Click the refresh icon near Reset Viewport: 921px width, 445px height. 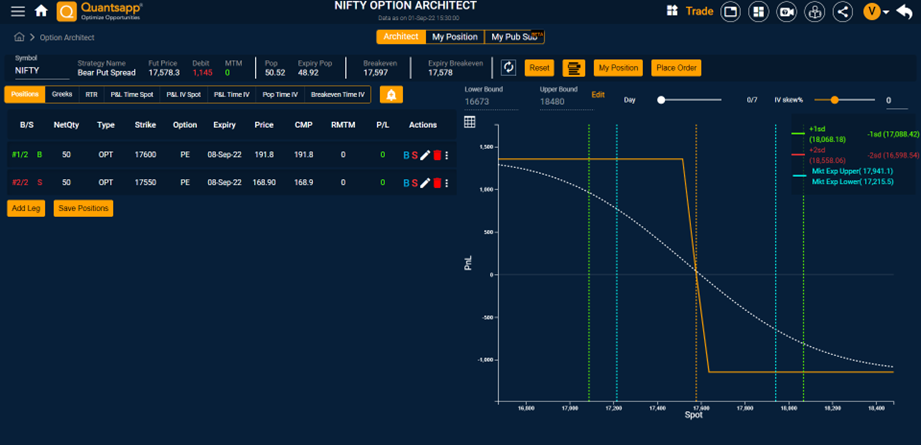pos(509,68)
